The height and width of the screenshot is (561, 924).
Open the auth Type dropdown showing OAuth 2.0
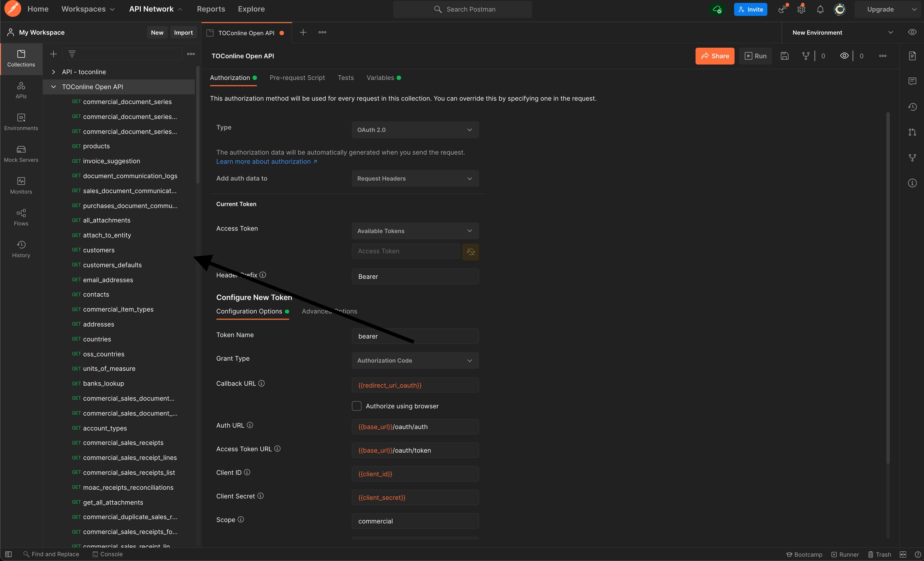tap(415, 130)
